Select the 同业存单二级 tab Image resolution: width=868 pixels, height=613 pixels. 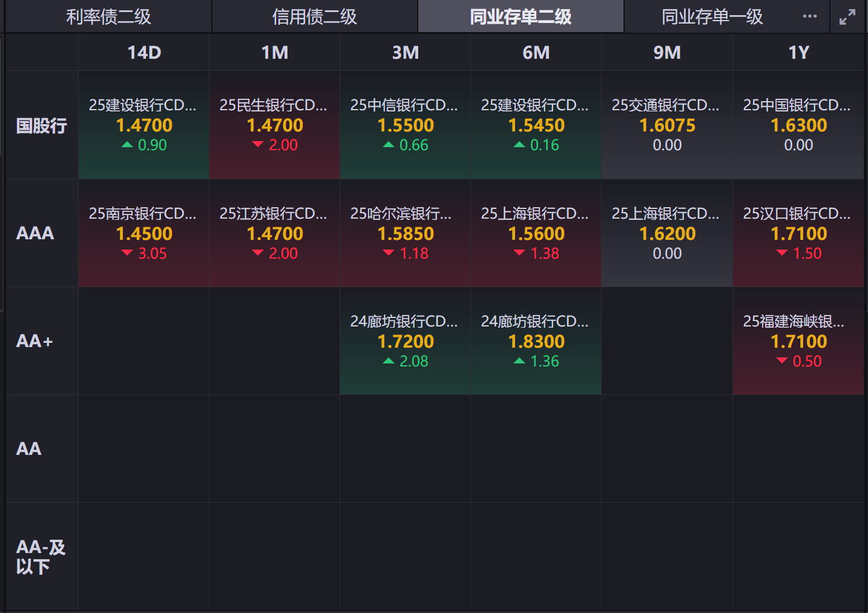coord(521,16)
